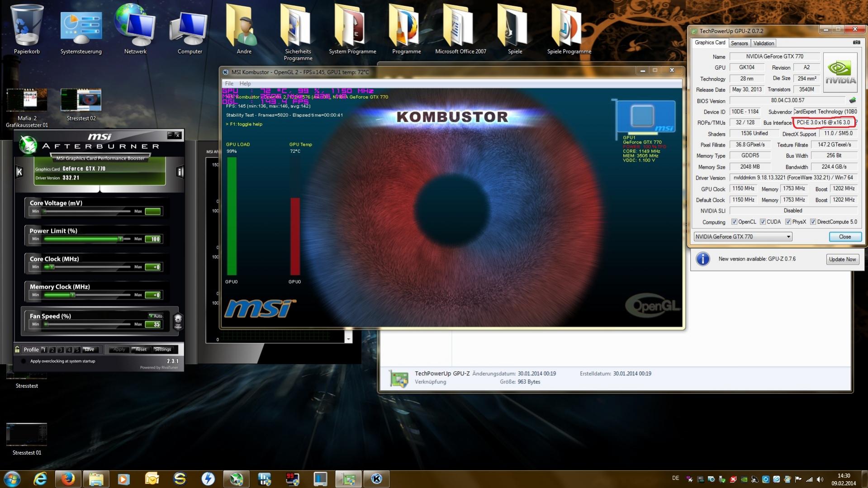
Task: Open the Sicherheits Programme folder
Action: (x=298, y=33)
